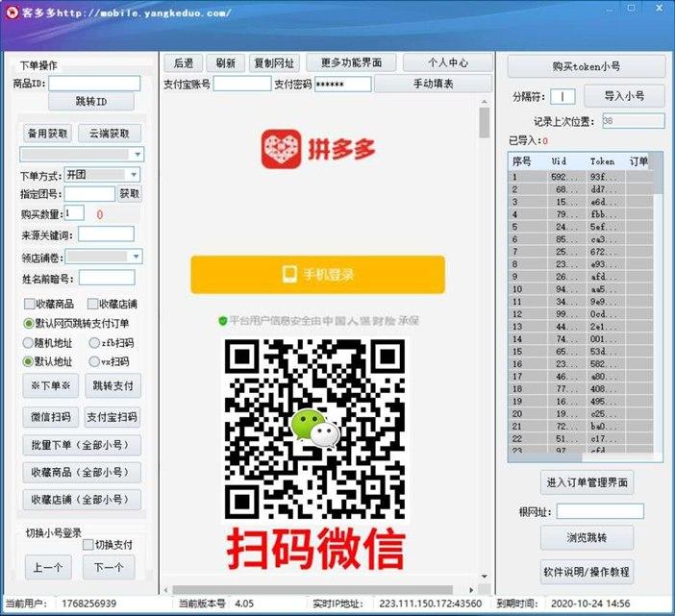Click the browser panel vertical scrollbar thumb

point(485,123)
